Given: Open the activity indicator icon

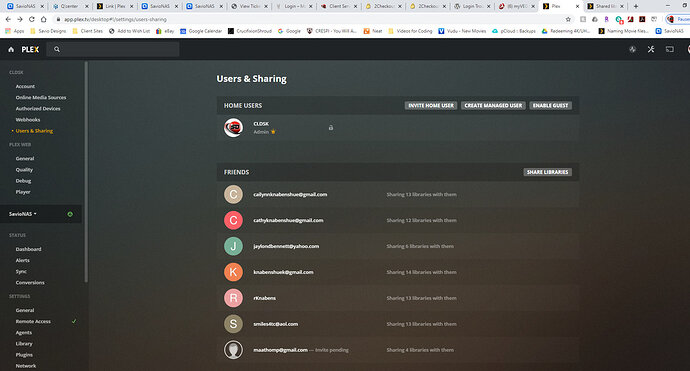Looking at the screenshot, I should point(632,49).
